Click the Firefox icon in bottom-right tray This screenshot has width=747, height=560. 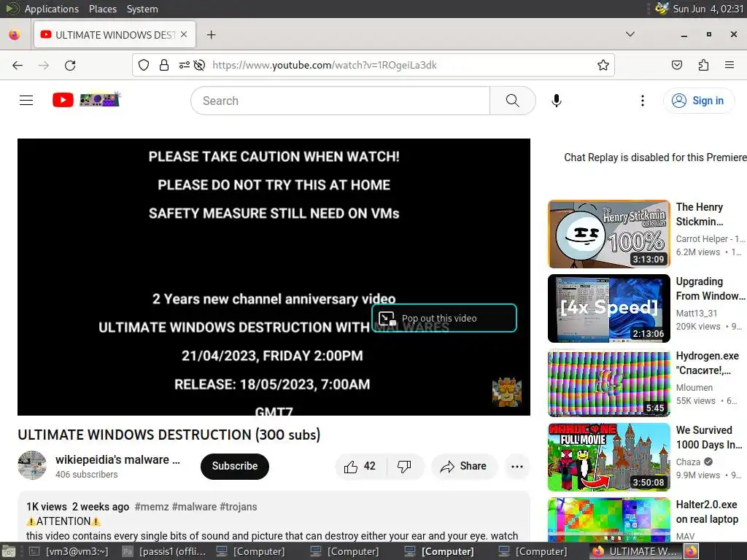point(692,551)
